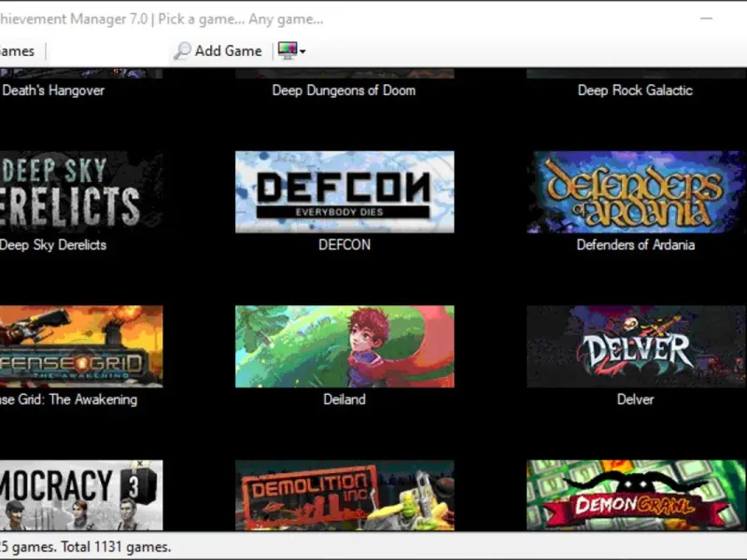The height and width of the screenshot is (560, 747).
Task: Click the "Deep Sky Derelicts" caption text
Action: point(53,245)
